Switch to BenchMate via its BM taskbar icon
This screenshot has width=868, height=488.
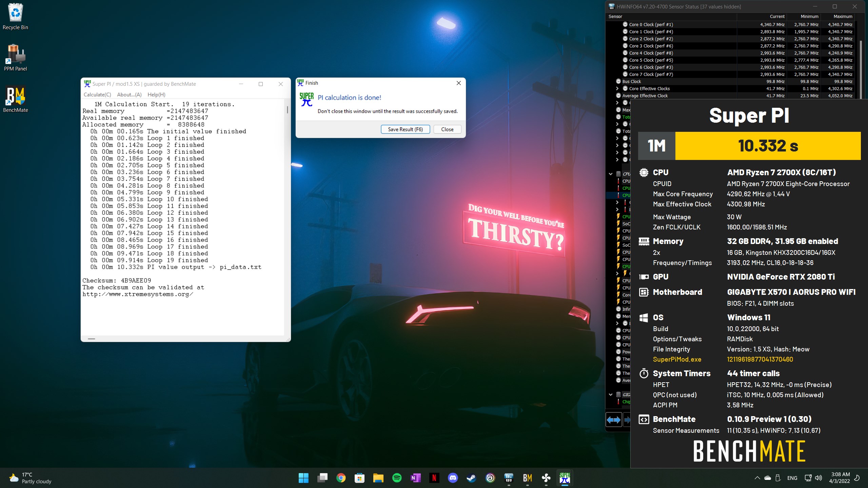[x=527, y=478]
